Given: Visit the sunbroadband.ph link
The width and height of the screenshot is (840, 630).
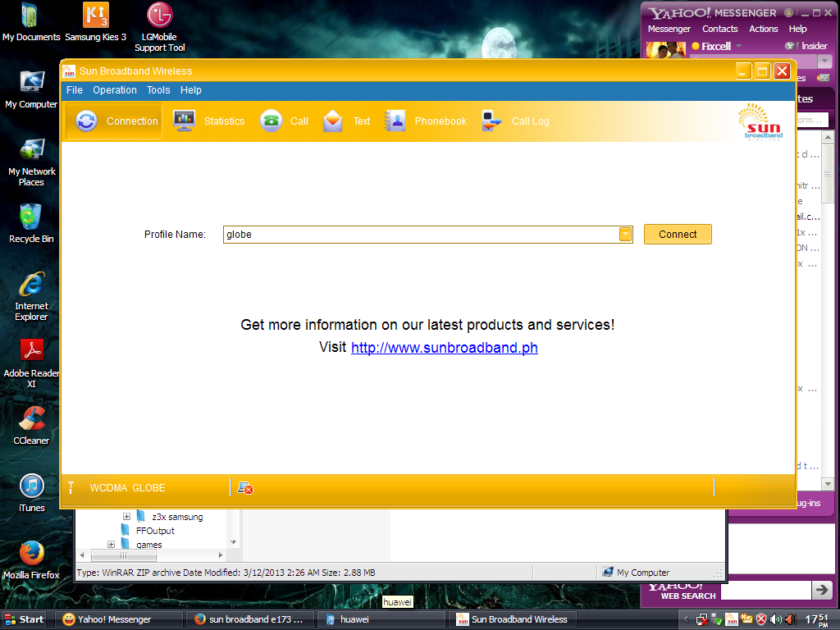Looking at the screenshot, I should click(x=444, y=348).
